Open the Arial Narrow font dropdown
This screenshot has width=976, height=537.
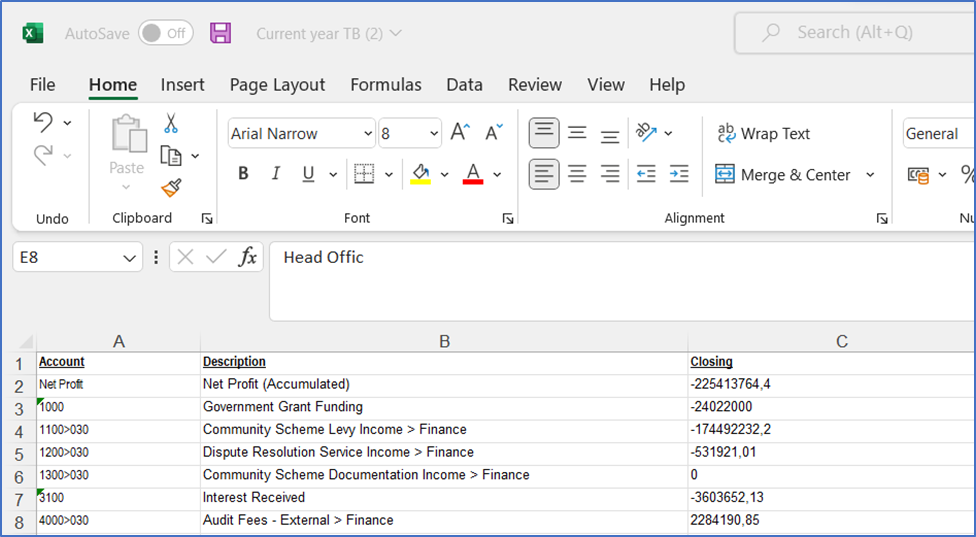[368, 134]
